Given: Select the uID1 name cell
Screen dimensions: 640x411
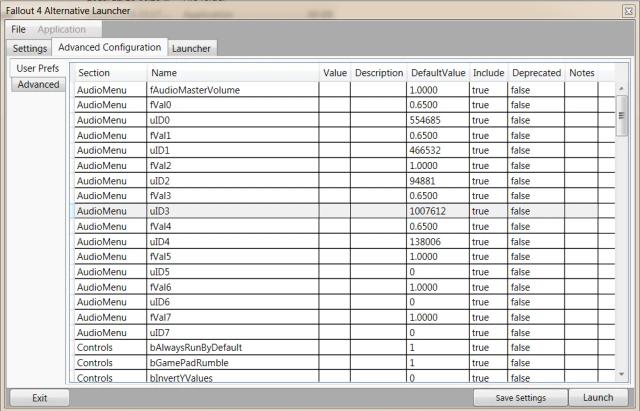Looking at the screenshot, I should [x=233, y=151].
